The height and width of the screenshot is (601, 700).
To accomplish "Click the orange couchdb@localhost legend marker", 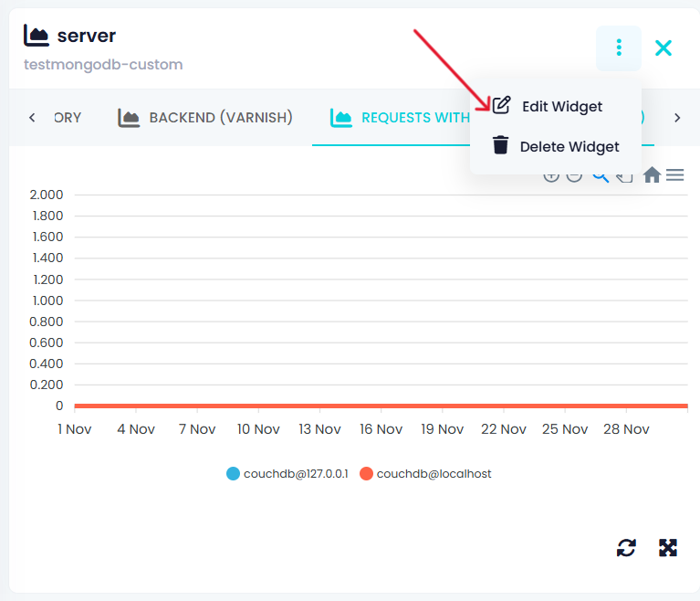I will click(366, 474).
